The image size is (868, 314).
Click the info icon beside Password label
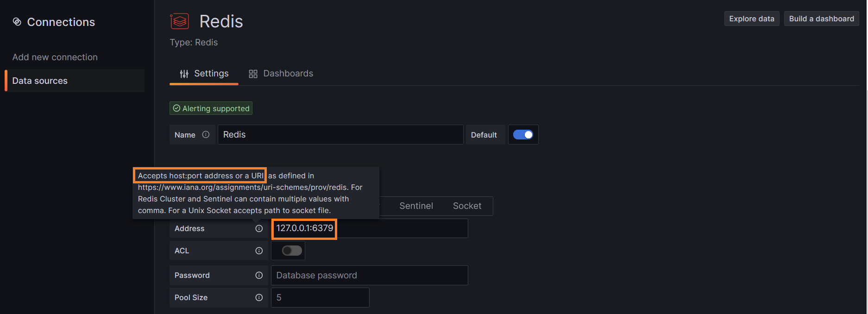(x=259, y=275)
